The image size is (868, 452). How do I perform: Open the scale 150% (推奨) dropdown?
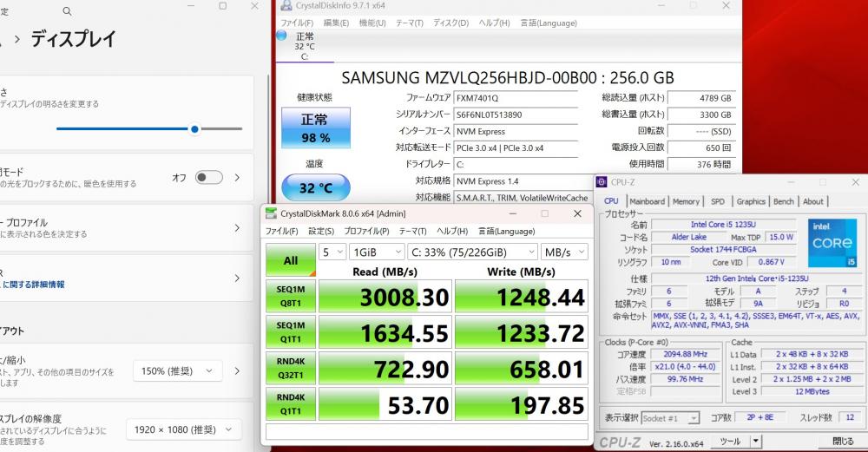click(x=178, y=371)
